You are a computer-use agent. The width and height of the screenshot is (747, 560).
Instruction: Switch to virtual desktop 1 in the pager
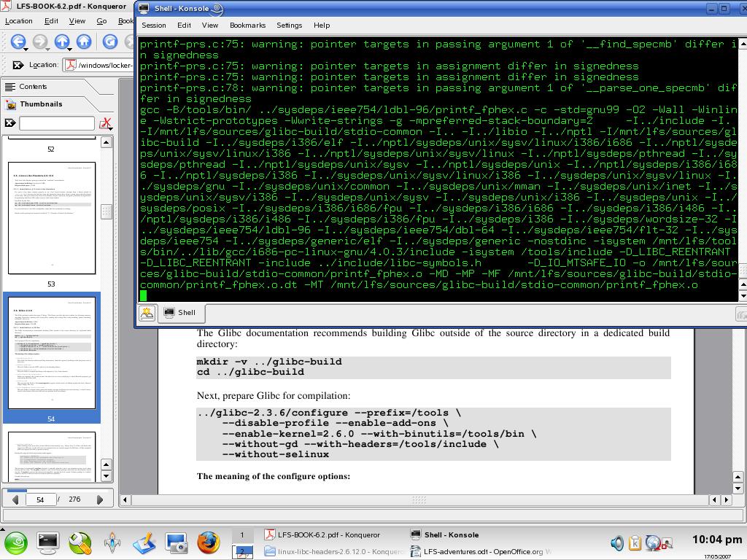[242, 535]
